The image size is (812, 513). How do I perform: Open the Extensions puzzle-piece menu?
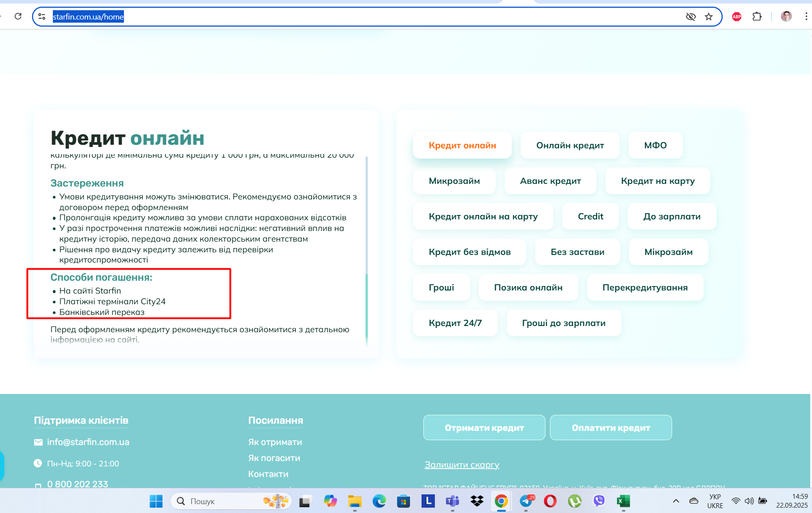tap(757, 16)
